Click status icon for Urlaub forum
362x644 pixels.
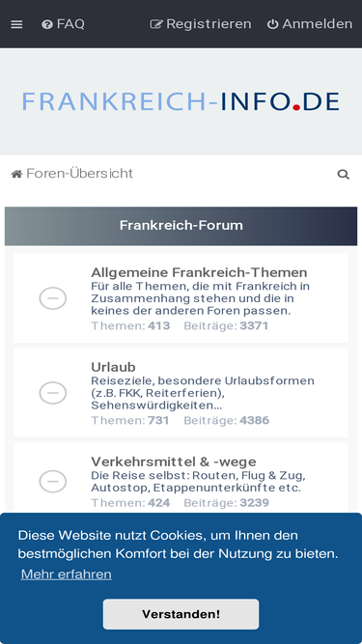53,393
